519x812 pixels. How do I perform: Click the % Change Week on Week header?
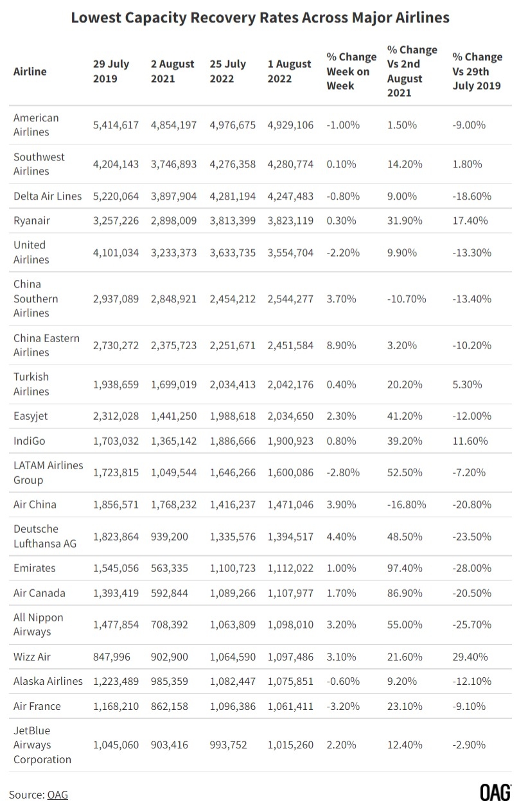[351, 71]
